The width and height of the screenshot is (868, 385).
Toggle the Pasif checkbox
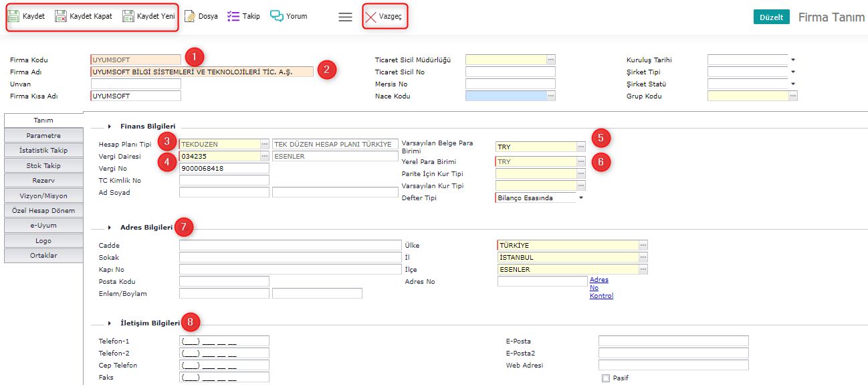tap(606, 378)
